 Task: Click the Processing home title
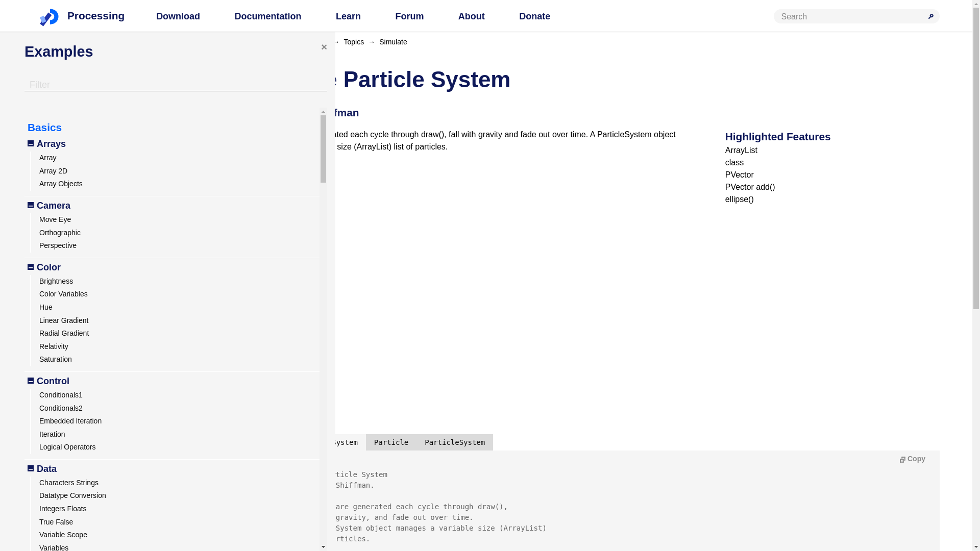(x=96, y=16)
